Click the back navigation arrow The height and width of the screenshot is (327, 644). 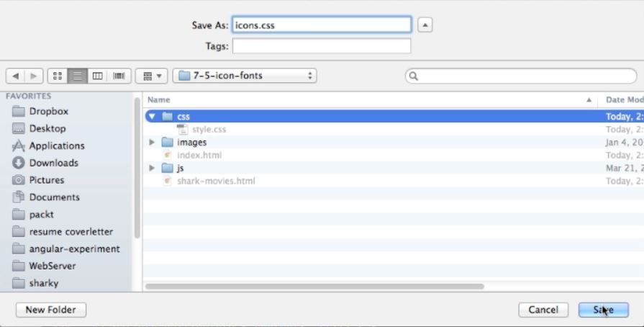(x=14, y=76)
